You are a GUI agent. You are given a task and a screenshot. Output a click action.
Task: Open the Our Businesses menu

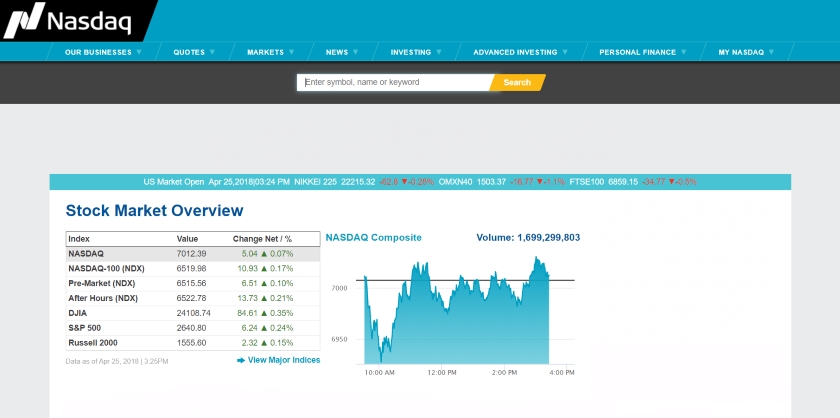pyautogui.click(x=98, y=53)
